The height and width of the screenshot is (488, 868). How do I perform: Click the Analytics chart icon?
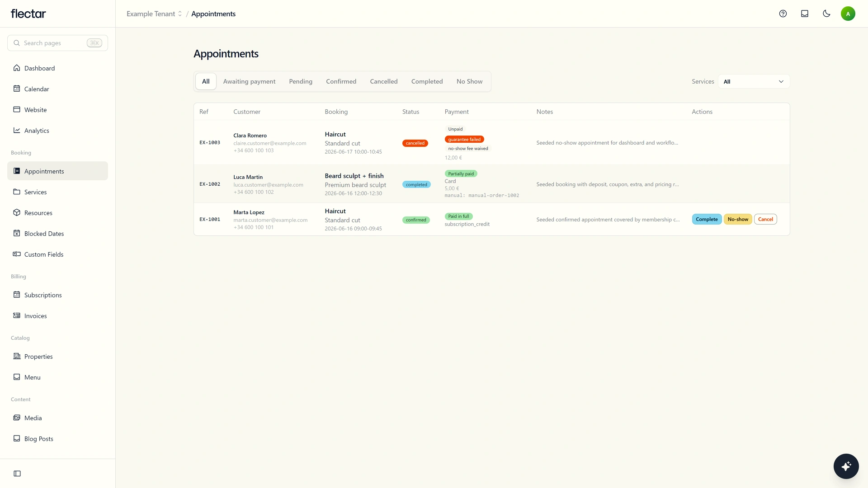17,130
